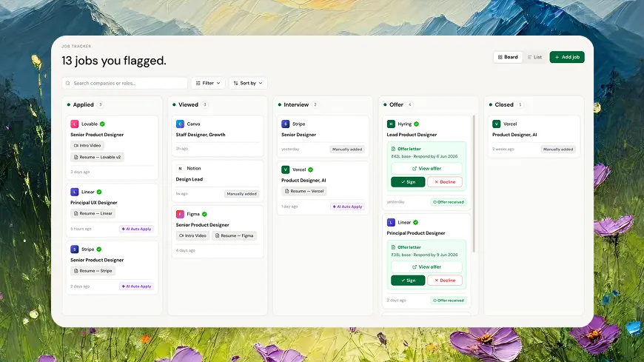Screen dimensions: 644x362
Task: Click Stripe logo in Interview column
Action: coord(286,124)
